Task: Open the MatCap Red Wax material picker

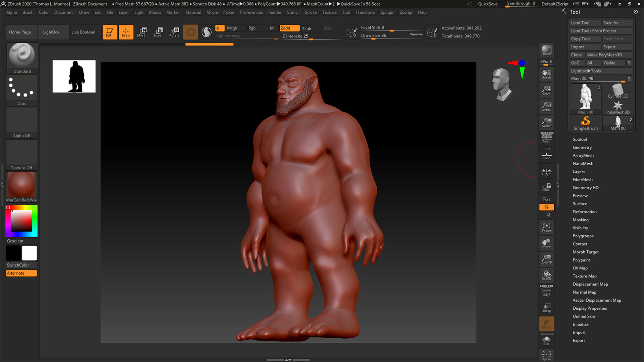Action: [x=22, y=187]
